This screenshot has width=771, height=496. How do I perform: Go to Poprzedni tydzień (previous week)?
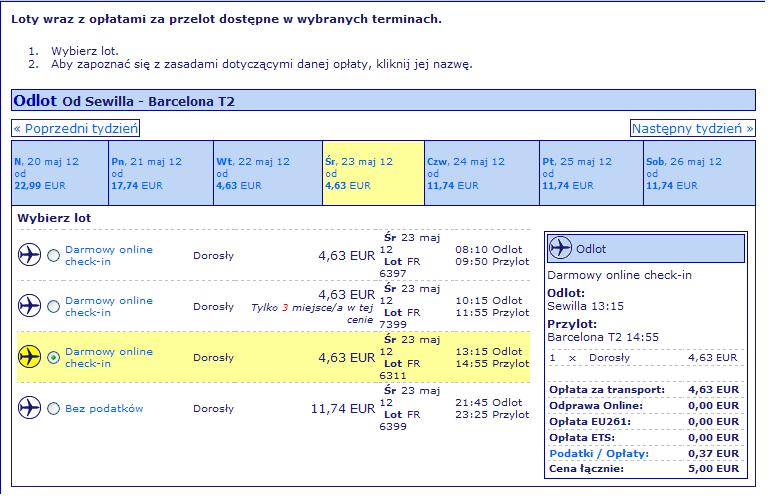[76, 128]
